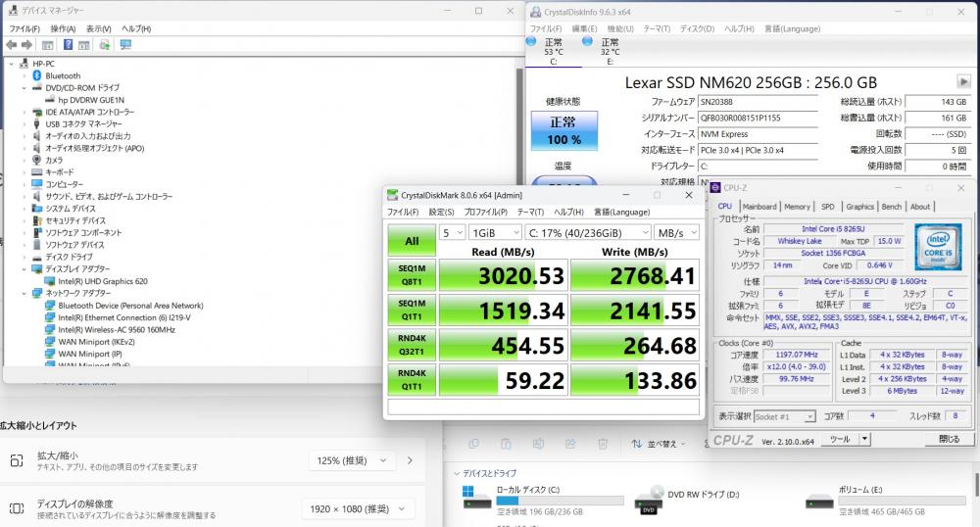
Task: Click the SEQ1M Q8T1 test button
Action: [412, 275]
